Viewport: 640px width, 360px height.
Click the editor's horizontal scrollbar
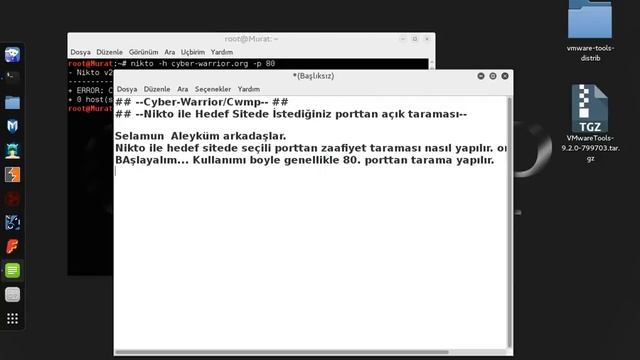click(282, 352)
